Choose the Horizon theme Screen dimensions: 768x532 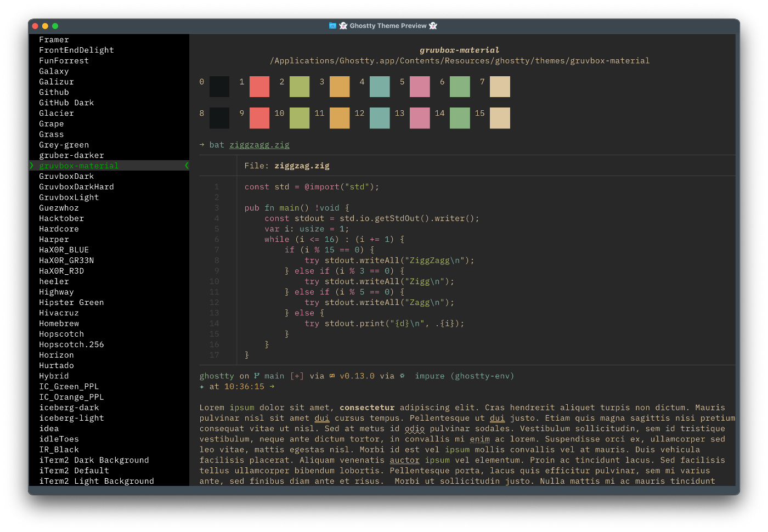pos(57,355)
